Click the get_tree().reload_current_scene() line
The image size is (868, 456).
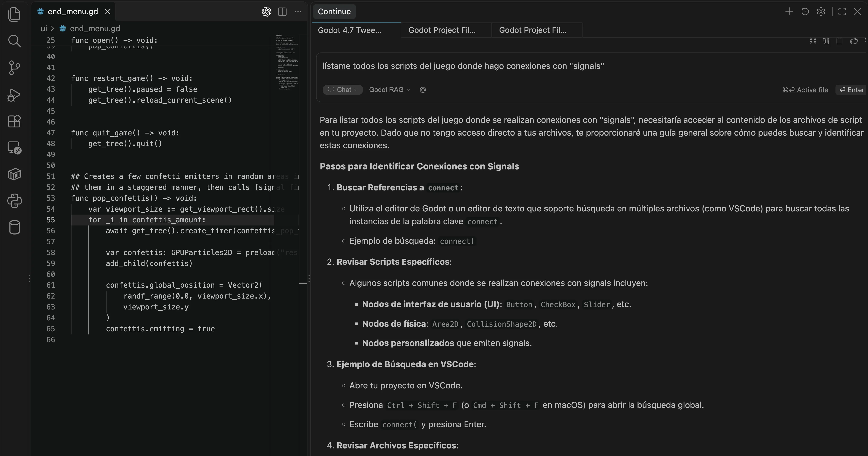(x=160, y=100)
